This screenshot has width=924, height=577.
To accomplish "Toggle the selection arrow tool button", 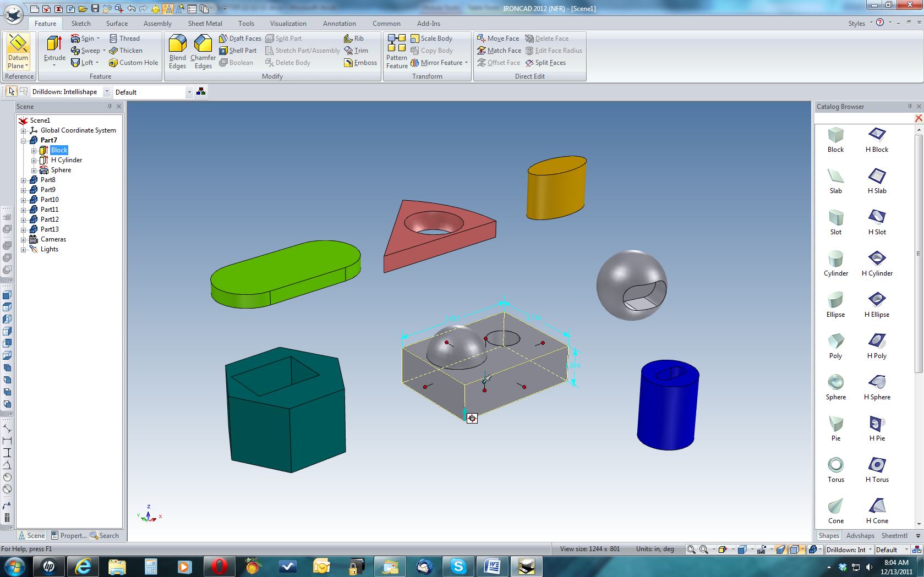I will tap(12, 92).
